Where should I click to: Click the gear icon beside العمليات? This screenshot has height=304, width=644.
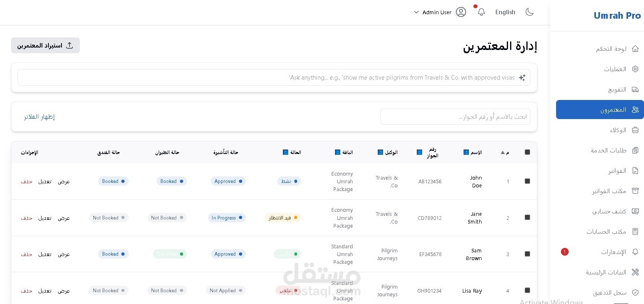pyautogui.click(x=635, y=69)
